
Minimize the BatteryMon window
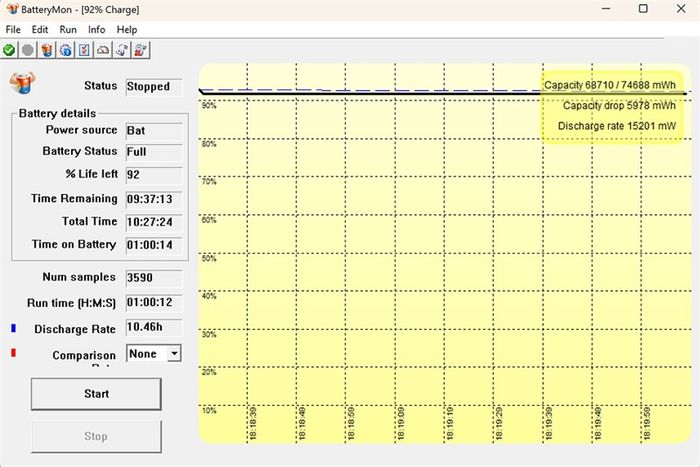tap(606, 8)
